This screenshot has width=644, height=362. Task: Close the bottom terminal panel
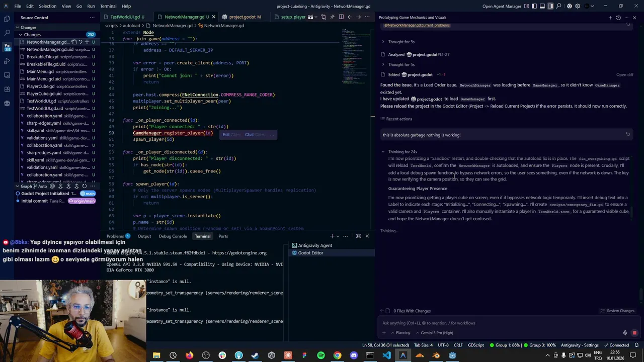coord(367,236)
